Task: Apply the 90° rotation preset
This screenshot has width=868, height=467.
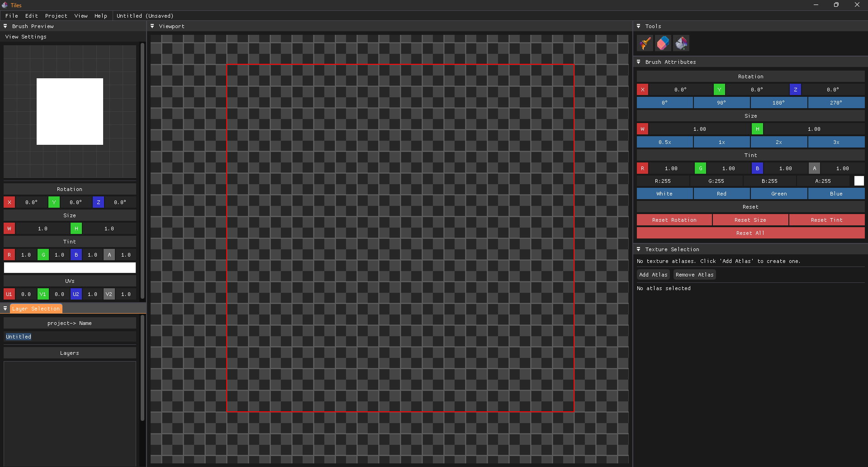Action: point(721,103)
